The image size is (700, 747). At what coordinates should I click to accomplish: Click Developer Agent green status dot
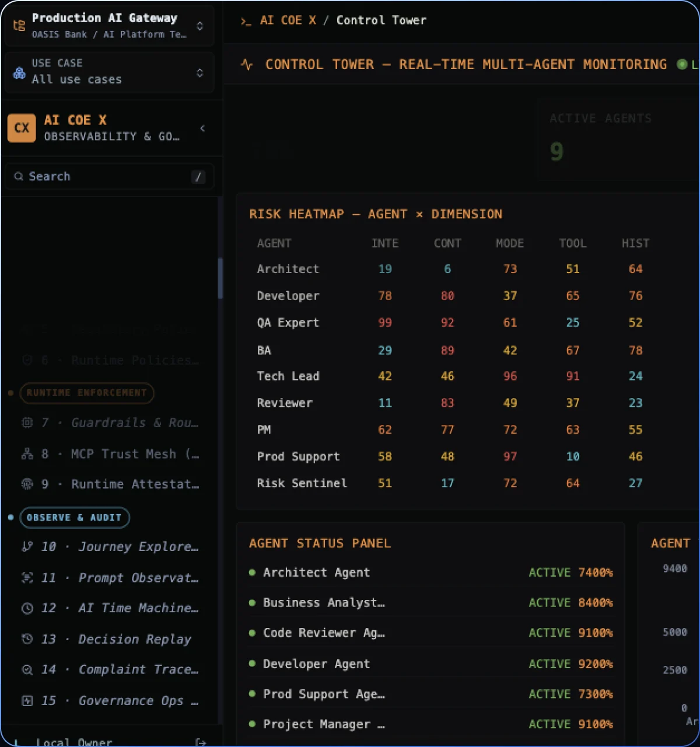(252, 664)
